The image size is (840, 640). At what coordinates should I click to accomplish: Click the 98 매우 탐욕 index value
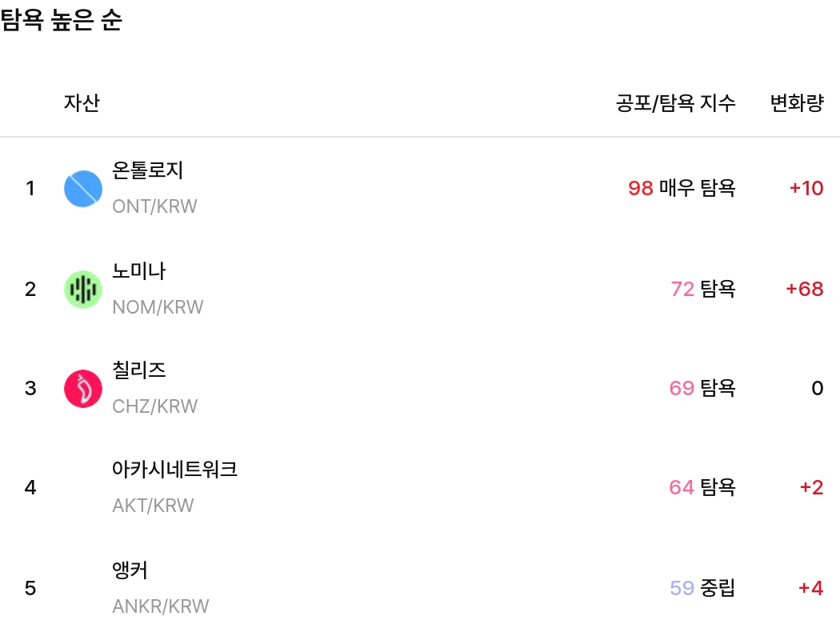tap(682, 188)
